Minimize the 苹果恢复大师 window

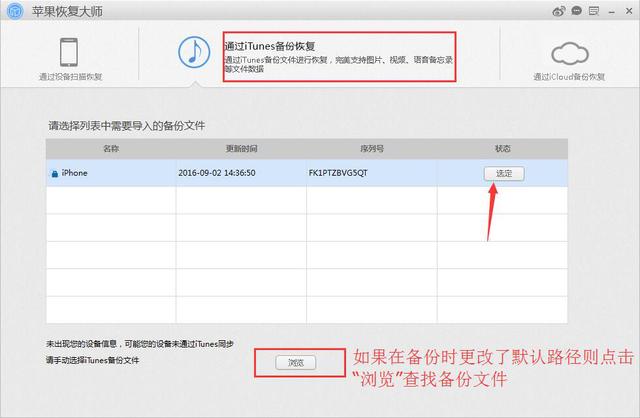[x=611, y=12]
